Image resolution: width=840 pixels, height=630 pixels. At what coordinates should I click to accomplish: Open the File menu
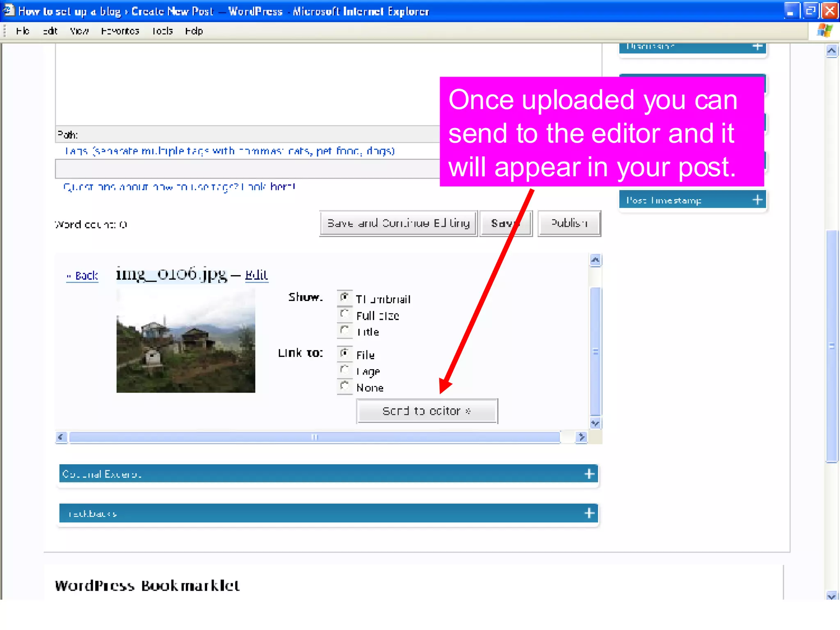click(x=23, y=31)
